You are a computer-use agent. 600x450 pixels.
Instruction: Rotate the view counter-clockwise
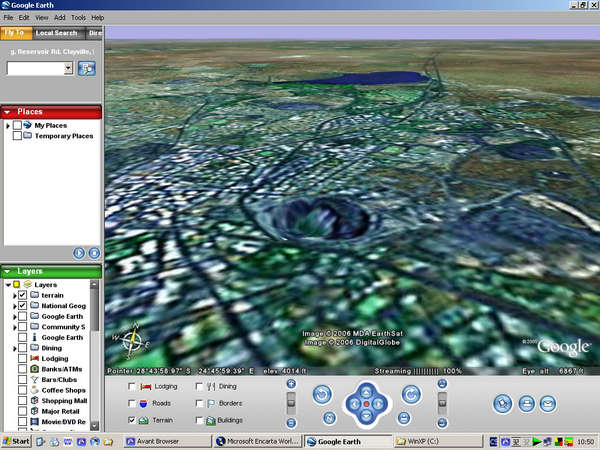pos(322,395)
